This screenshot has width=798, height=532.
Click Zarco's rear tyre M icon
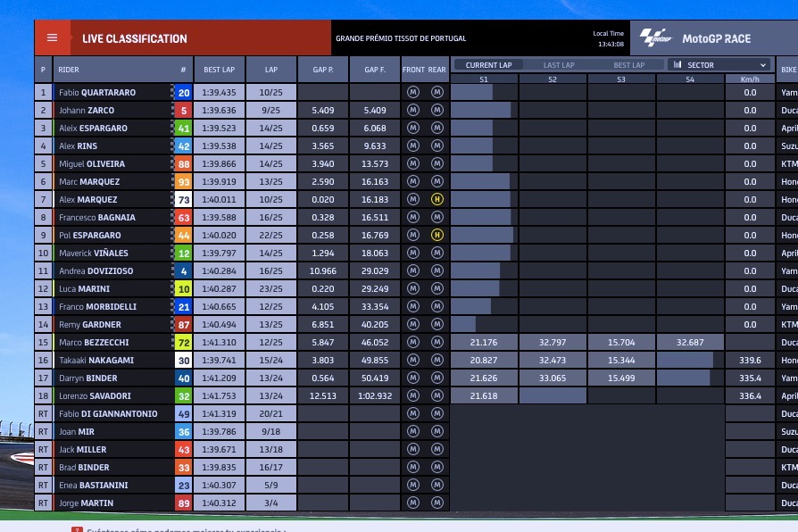click(436, 110)
